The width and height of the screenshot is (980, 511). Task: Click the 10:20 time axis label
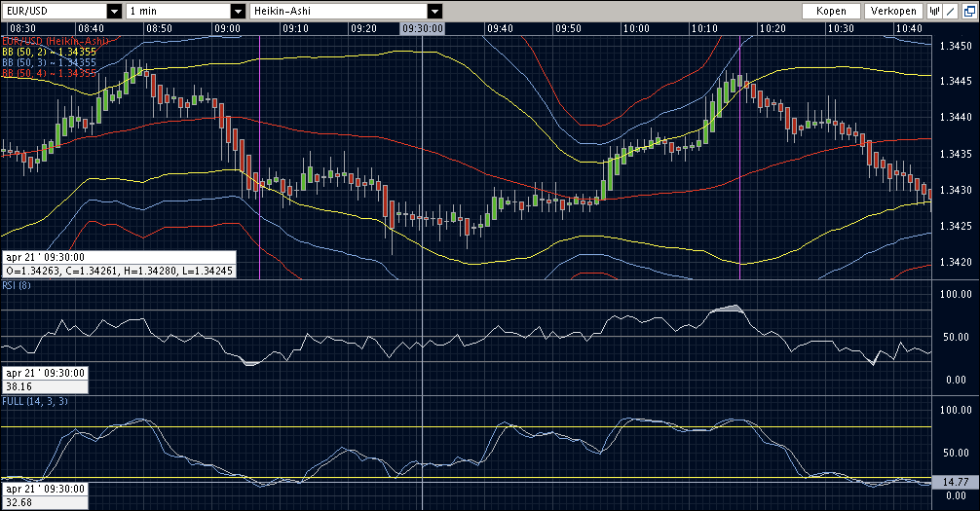tap(773, 29)
